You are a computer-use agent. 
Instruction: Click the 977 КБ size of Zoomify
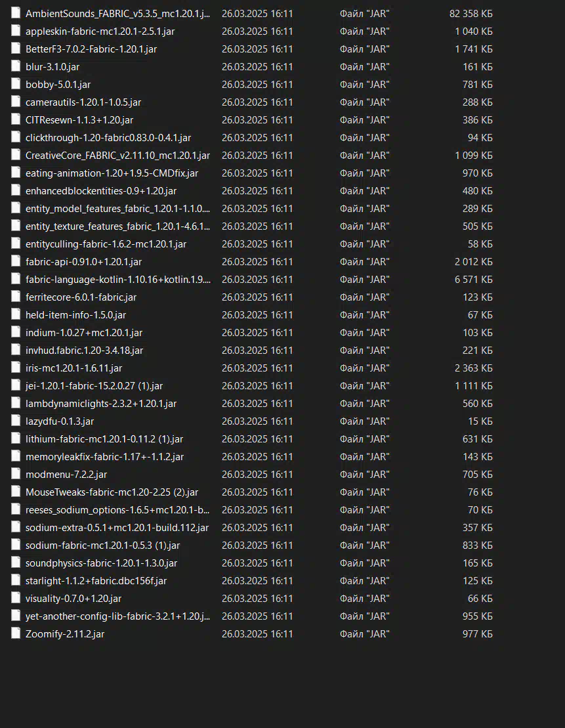477,633
